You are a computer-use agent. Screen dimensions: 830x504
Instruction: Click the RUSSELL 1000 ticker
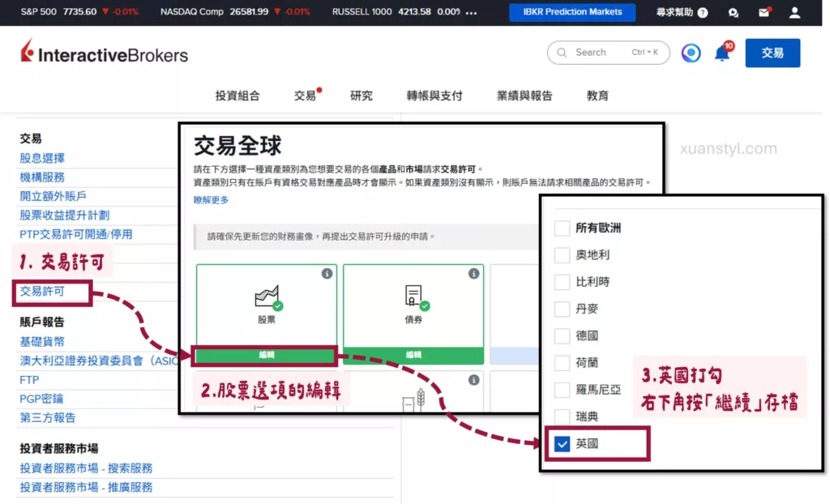[396, 11]
